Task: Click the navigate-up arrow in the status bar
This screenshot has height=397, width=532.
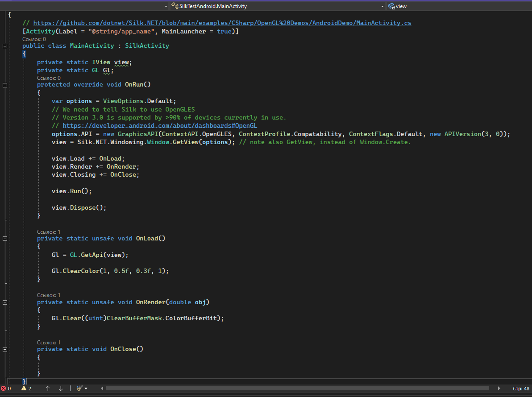Action: [48, 389]
